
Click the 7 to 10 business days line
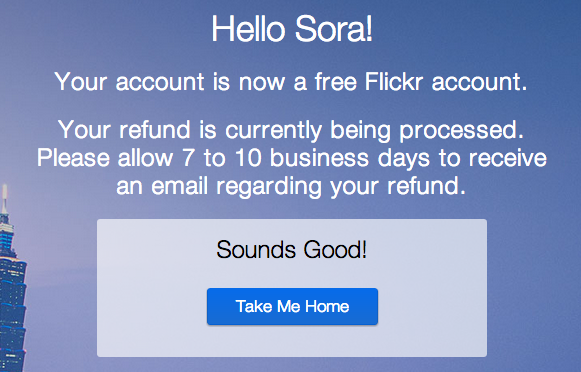coord(292,159)
